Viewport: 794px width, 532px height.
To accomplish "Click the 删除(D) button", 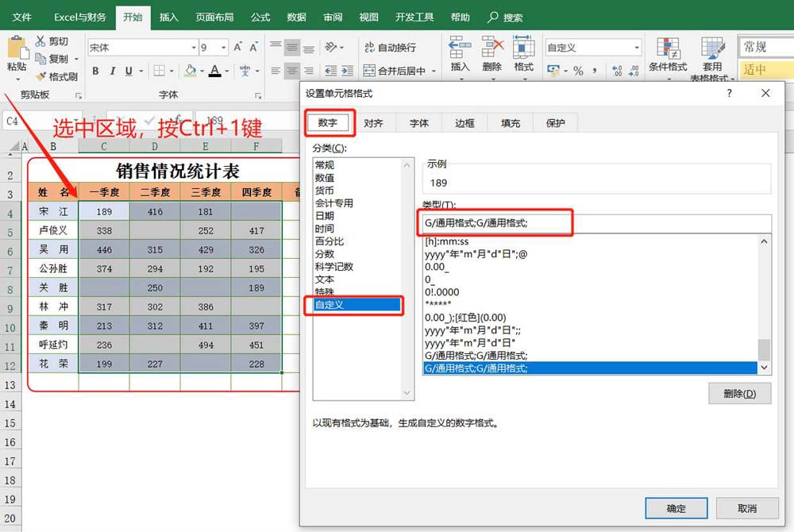I will [739, 394].
